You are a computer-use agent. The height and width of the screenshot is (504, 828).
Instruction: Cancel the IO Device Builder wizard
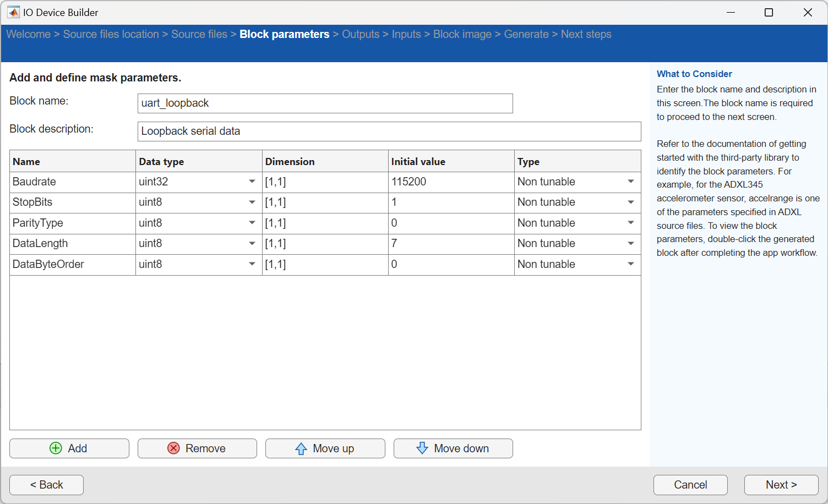(x=690, y=485)
